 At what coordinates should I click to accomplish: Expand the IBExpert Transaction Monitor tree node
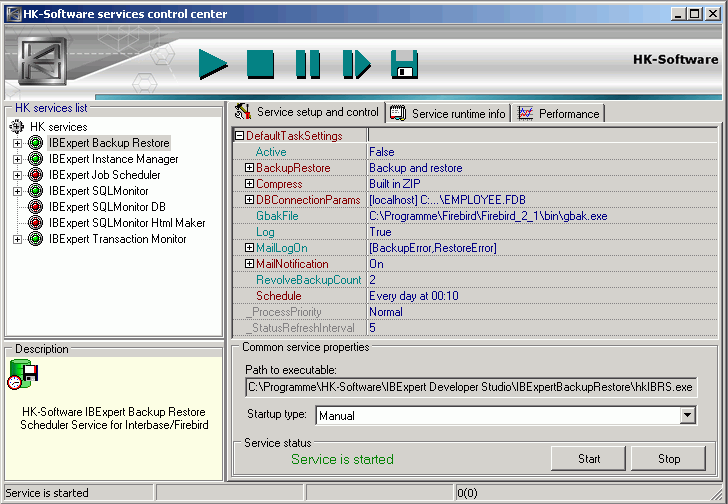[x=17, y=239]
